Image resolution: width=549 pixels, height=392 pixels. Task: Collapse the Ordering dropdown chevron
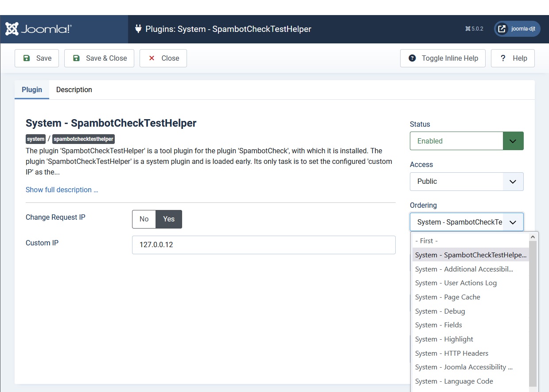pyautogui.click(x=513, y=222)
